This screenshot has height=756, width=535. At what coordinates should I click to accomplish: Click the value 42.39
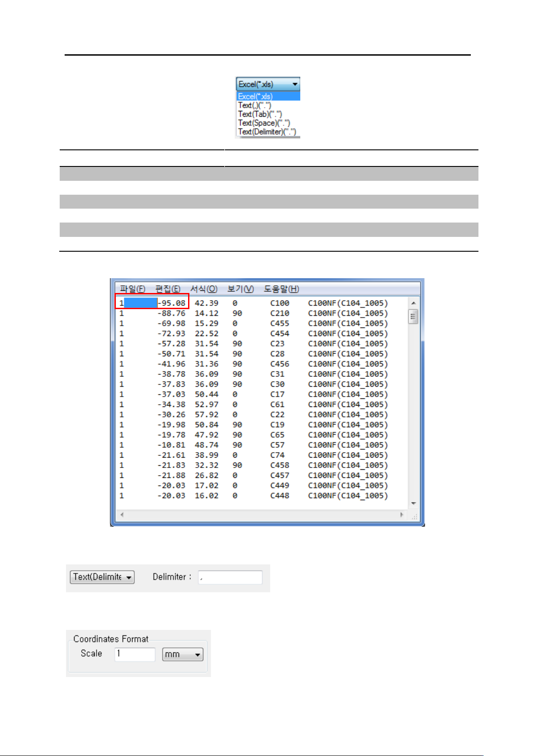pyautogui.click(x=206, y=303)
